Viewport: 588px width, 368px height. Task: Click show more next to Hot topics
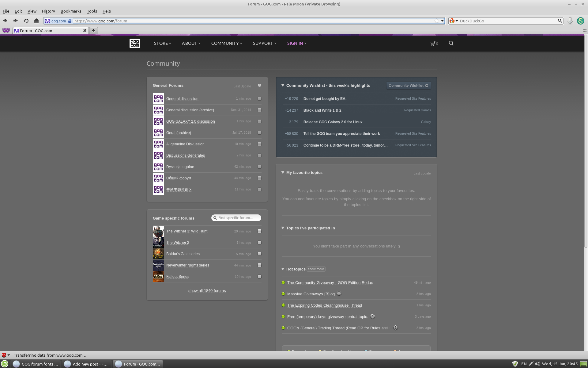click(316, 269)
